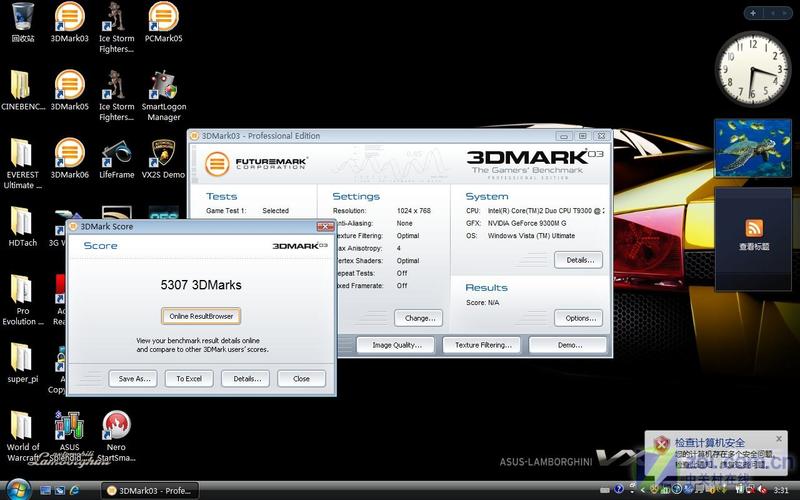Screen dimensions: 800x500
Task: Open the ASUS Splendid shortcut
Action: click(x=69, y=436)
